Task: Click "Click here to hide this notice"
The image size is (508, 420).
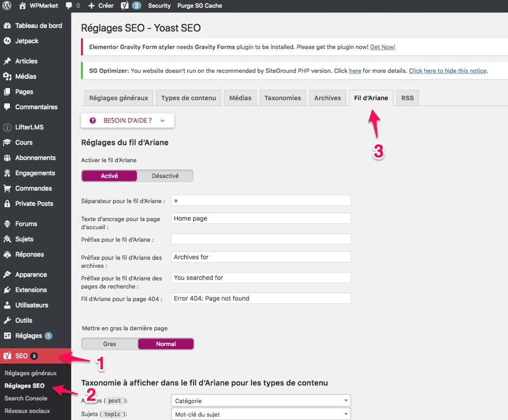Action: pos(448,71)
